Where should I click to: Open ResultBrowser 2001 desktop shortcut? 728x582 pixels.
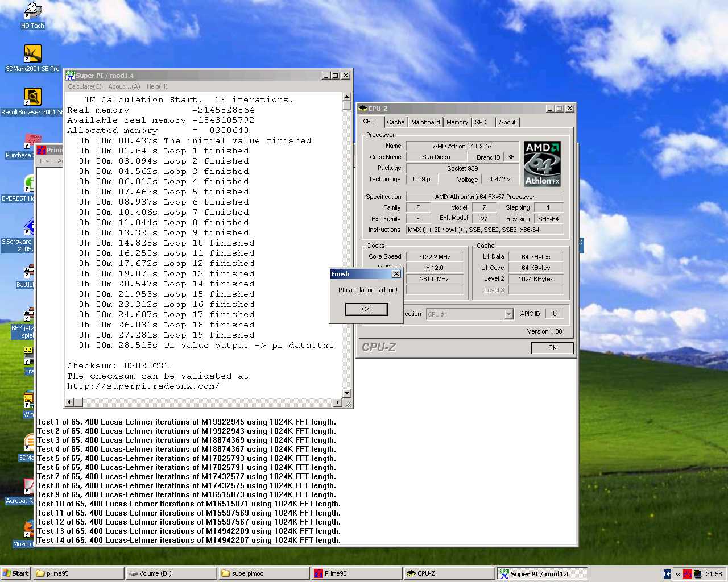(x=32, y=102)
